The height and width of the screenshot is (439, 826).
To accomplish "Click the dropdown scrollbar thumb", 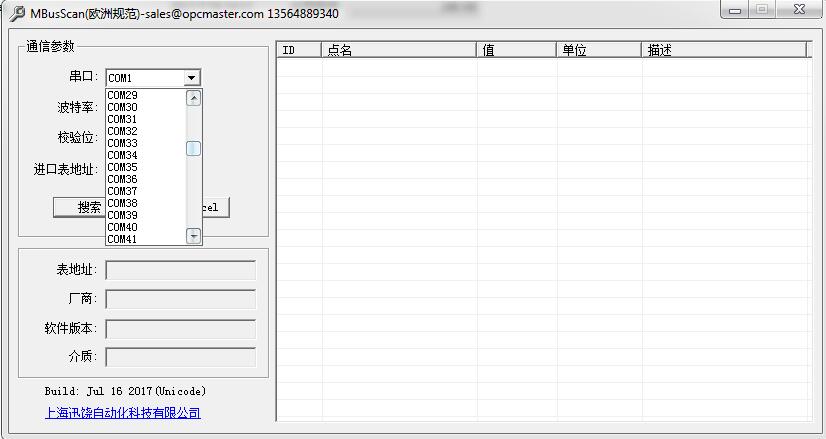I will [194, 148].
